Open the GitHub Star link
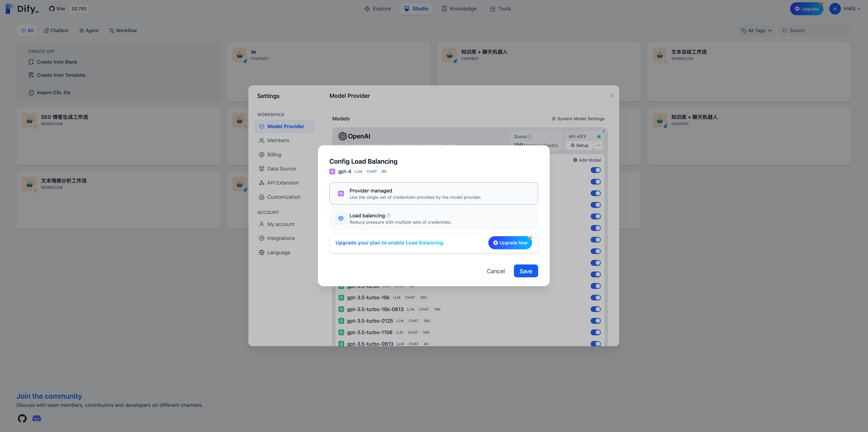 57,9
